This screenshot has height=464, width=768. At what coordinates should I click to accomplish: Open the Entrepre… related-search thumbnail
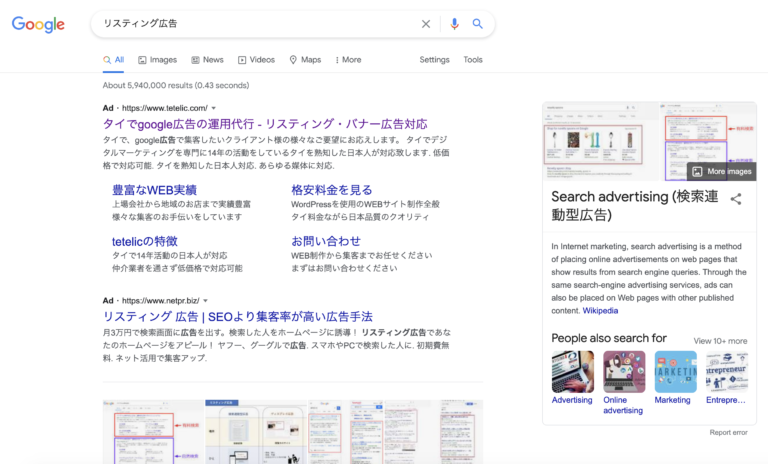(727, 371)
